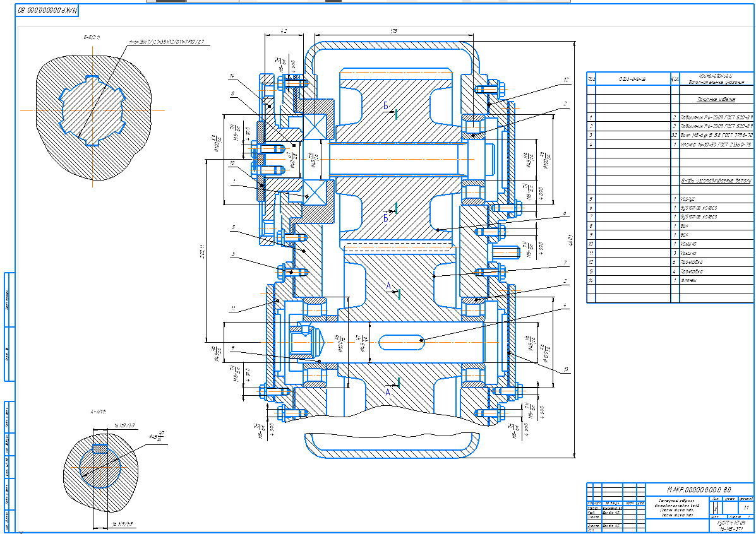Click leader callout number 14 on the assembly view
Image resolution: width=756 pixels, height=534 pixels.
coord(232,76)
